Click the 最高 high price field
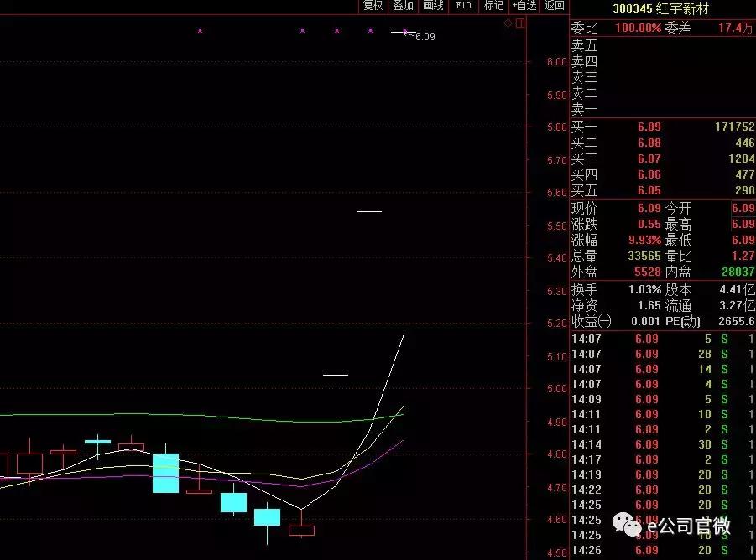Viewport: 756px width, 560px height. point(743,224)
